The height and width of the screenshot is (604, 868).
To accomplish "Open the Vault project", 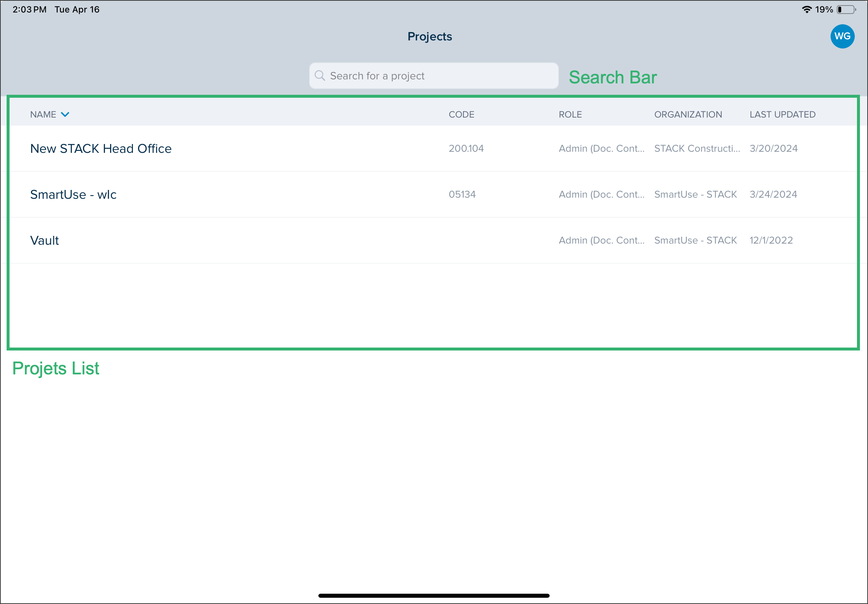I will click(x=44, y=240).
